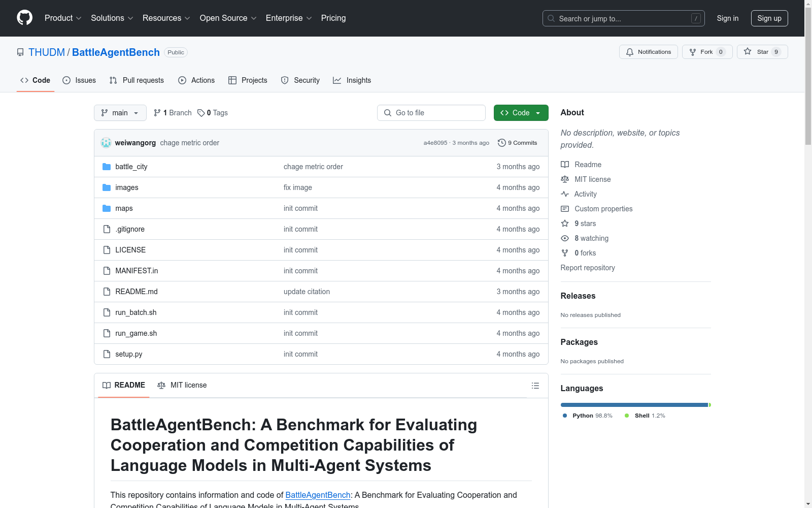Screen dimensions: 812x508
Task: Click the Search or jump to field
Action: point(624,18)
